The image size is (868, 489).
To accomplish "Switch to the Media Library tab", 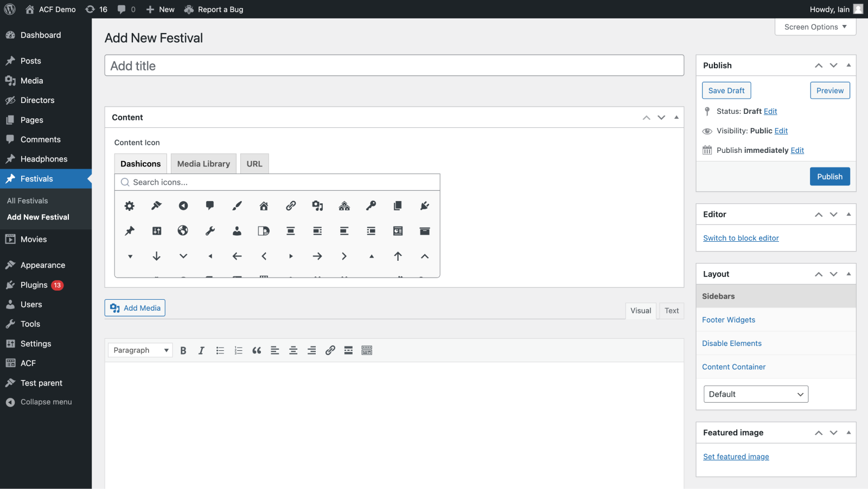I will 203,163.
